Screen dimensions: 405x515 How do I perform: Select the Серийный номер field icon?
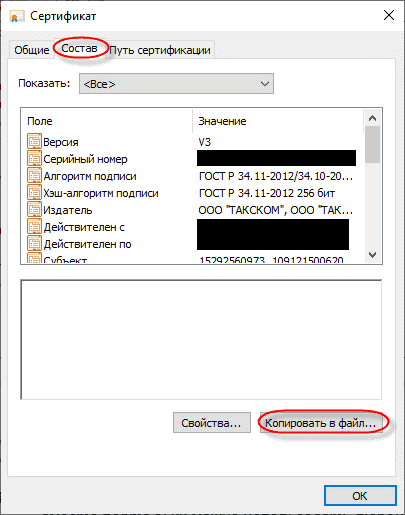point(34,158)
